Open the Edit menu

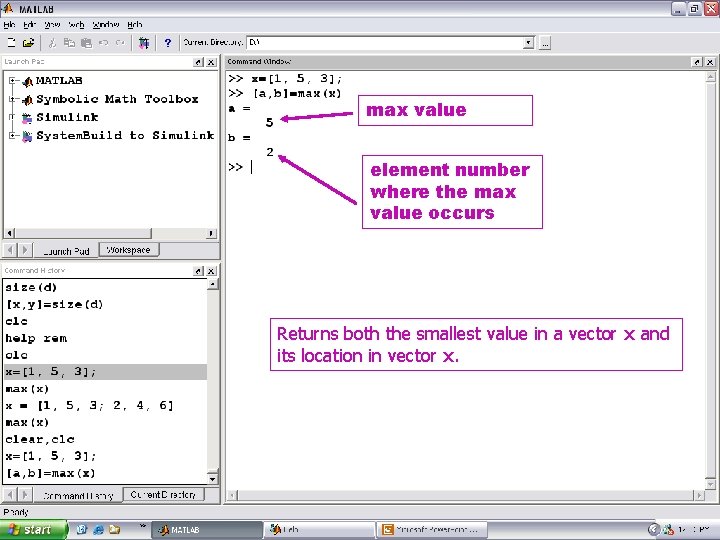point(30,25)
